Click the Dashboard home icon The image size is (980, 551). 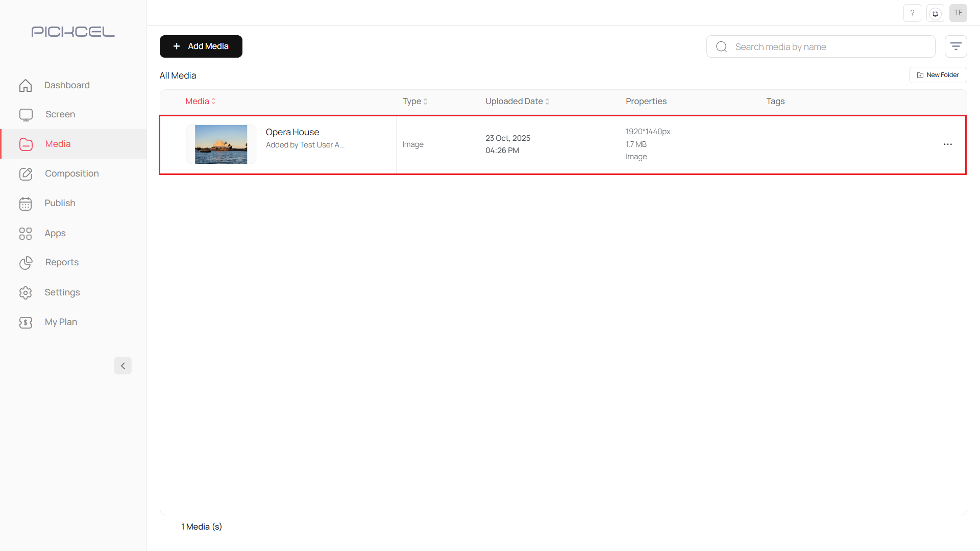tap(26, 85)
